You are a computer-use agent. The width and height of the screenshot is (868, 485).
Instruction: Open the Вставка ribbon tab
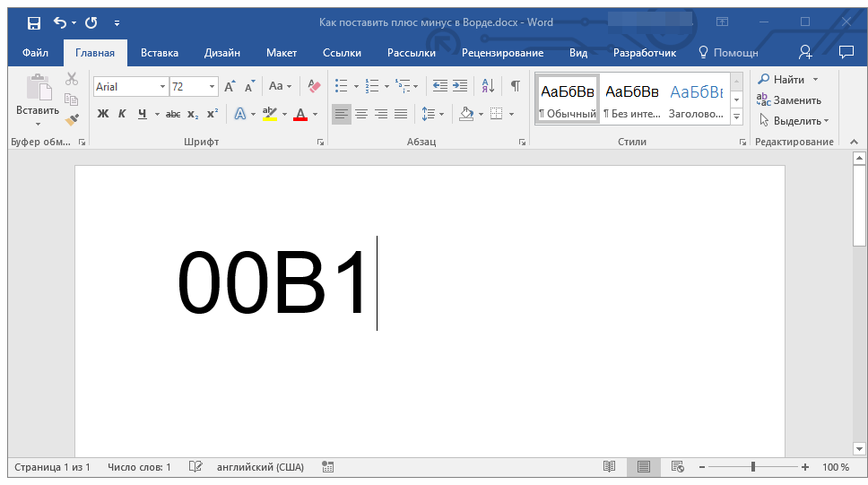[160, 53]
